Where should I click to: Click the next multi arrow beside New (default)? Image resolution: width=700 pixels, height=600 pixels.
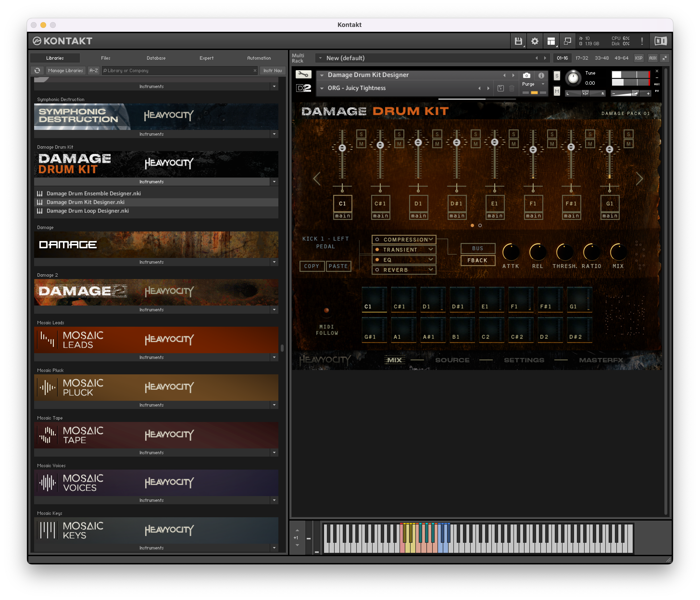545,58
